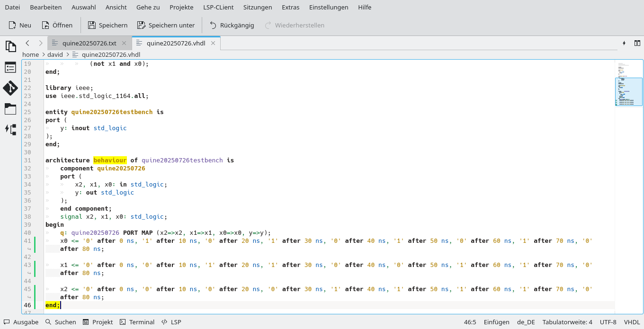This screenshot has width=644, height=329.
Task: Toggle the Suchen search panel
Action: 62,322
